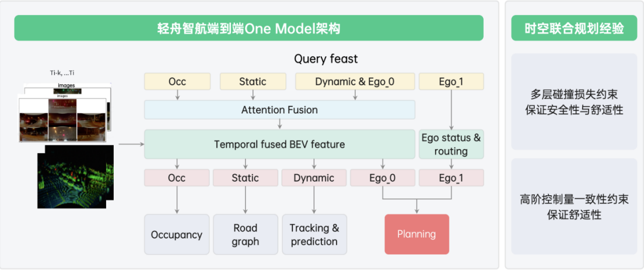The image size is (644, 270).
Task: Click the red Planning block
Action: point(416,234)
